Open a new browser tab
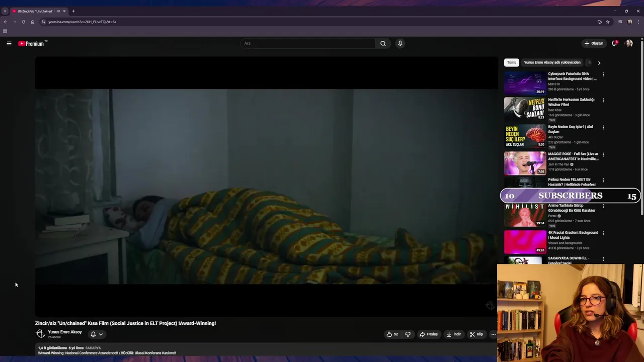Screen dimensions: 644x362 point(73,11)
